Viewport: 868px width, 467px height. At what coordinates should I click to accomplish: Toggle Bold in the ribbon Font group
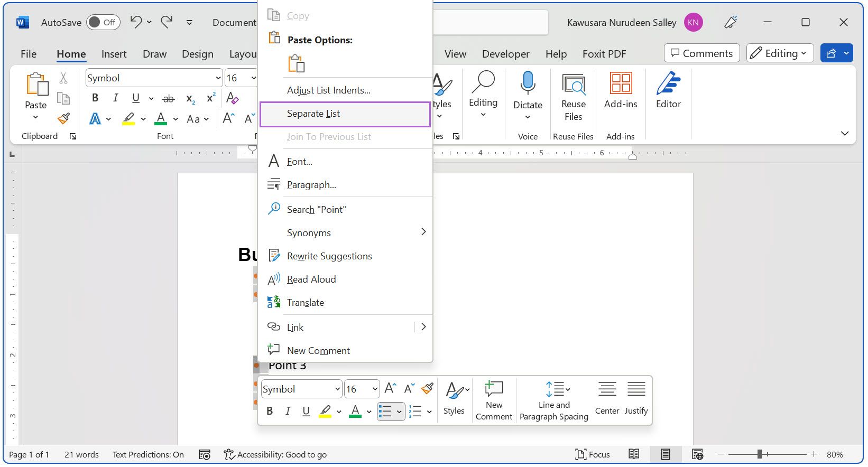click(95, 98)
